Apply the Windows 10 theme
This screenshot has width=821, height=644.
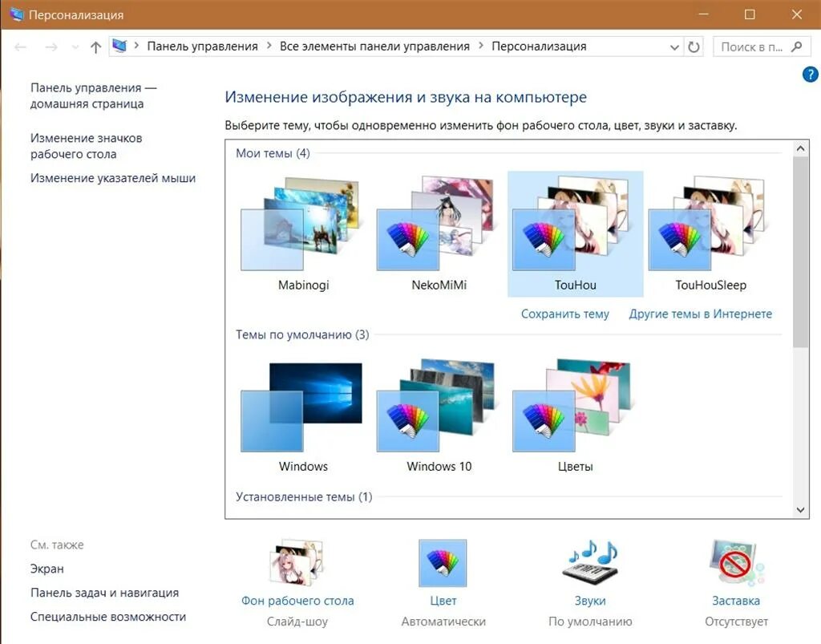[x=439, y=415]
